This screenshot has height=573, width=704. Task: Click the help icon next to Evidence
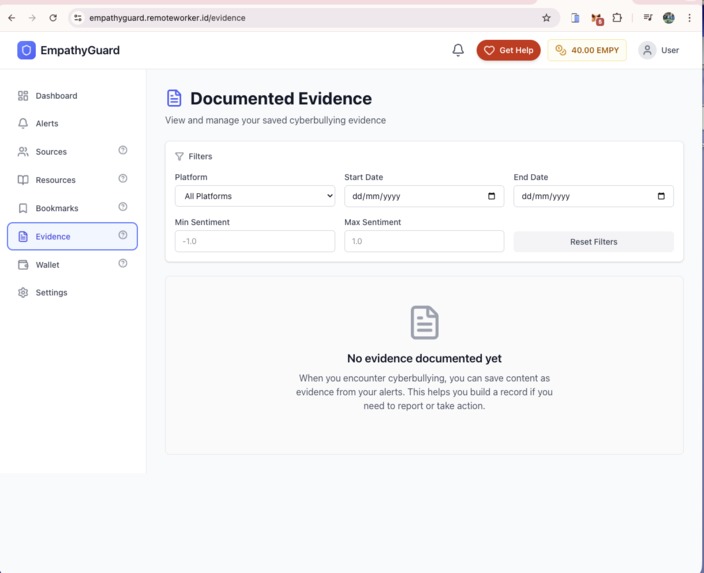coord(123,235)
